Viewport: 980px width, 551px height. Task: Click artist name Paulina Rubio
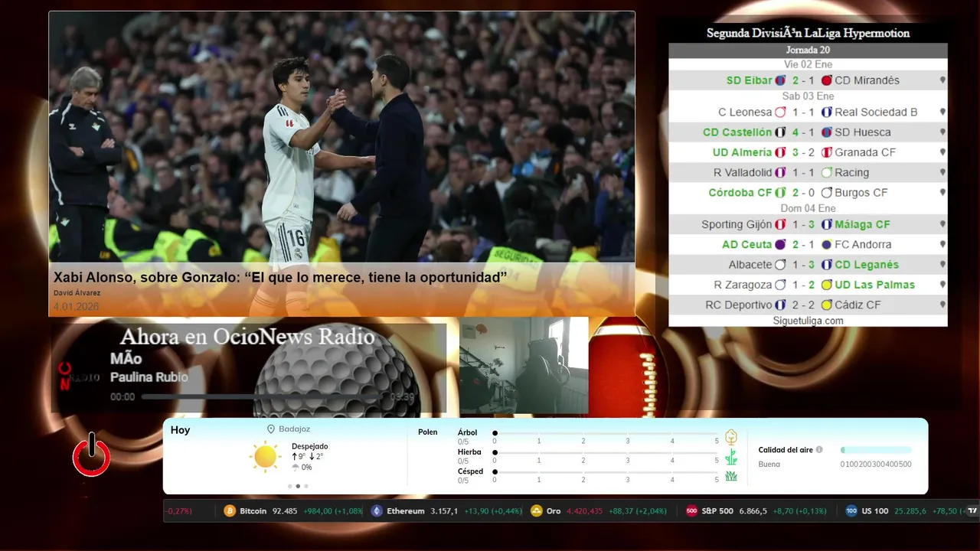pyautogui.click(x=149, y=377)
